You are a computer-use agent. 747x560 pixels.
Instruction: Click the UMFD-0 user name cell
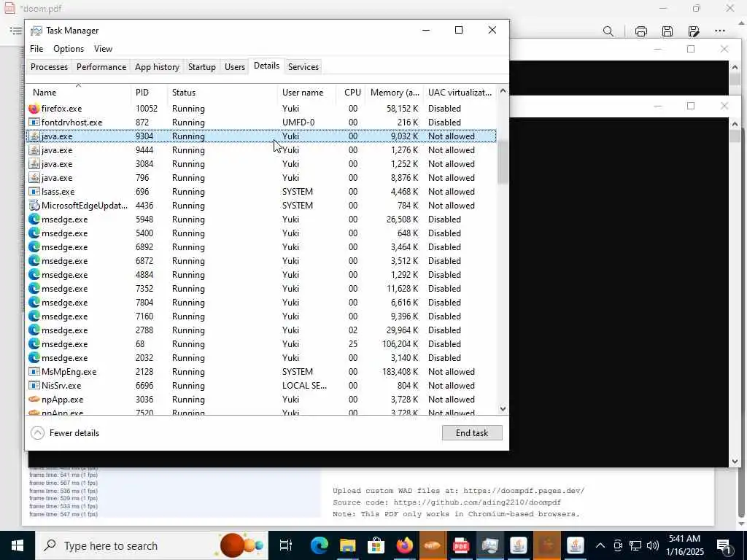tap(298, 122)
